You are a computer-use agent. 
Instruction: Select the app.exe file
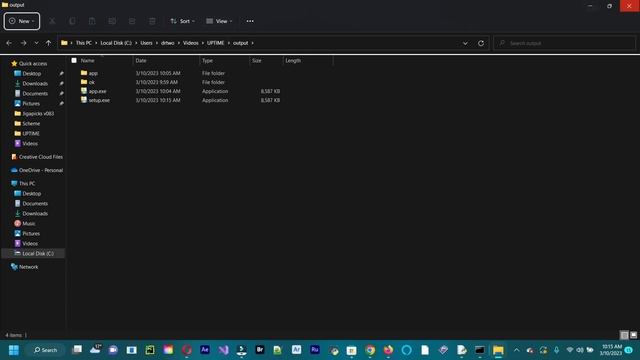point(97,91)
